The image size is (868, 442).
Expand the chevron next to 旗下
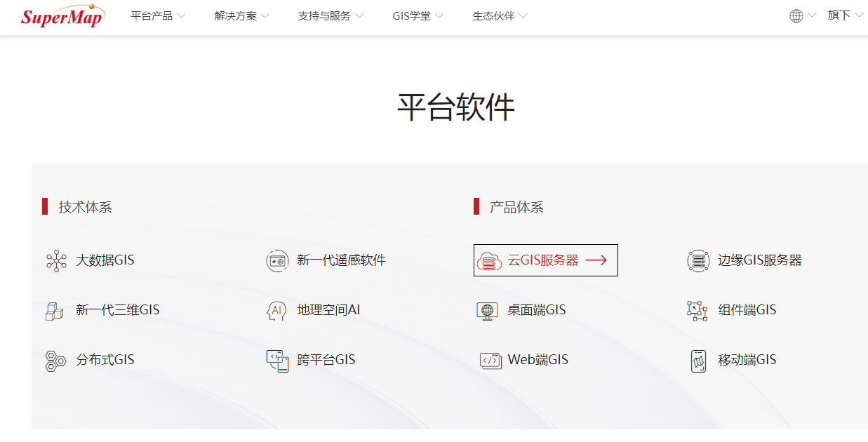[x=860, y=15]
